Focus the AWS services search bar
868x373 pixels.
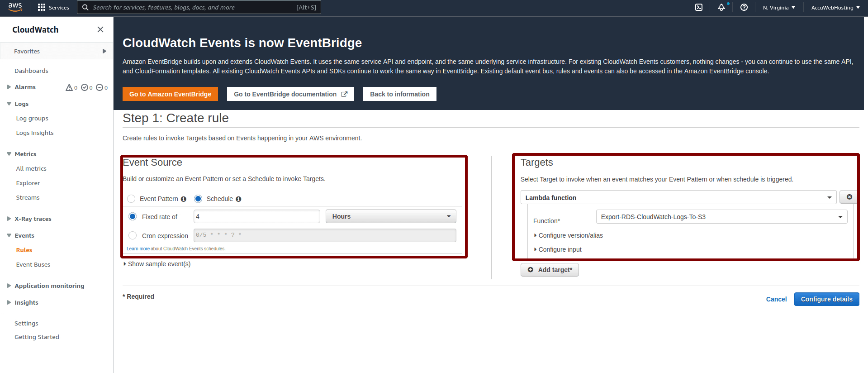(x=199, y=7)
